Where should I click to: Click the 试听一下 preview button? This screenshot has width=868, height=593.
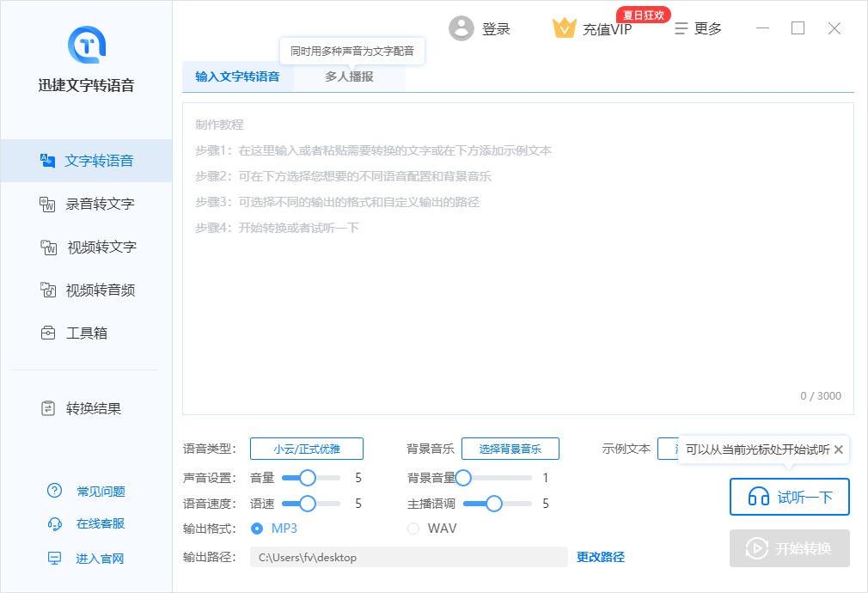pyautogui.click(x=789, y=497)
